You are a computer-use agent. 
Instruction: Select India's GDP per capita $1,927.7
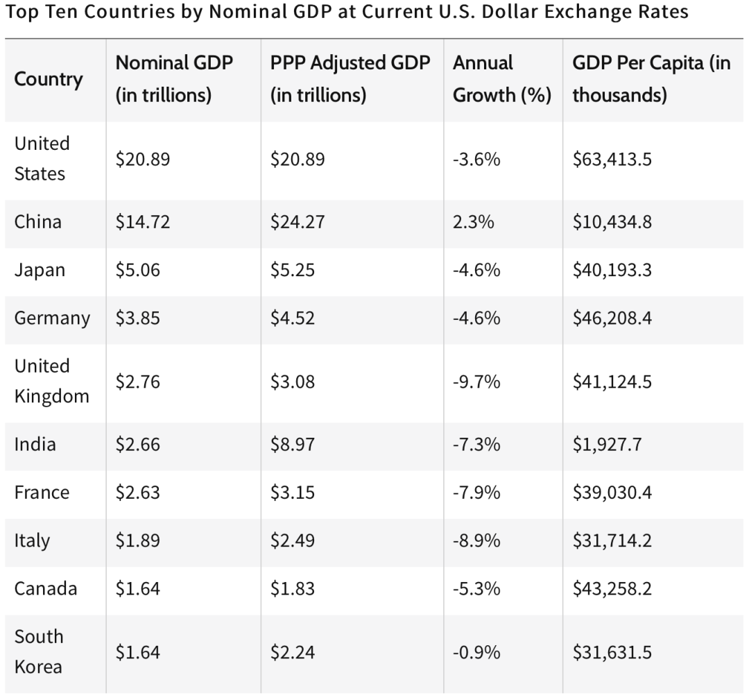pyautogui.click(x=607, y=444)
